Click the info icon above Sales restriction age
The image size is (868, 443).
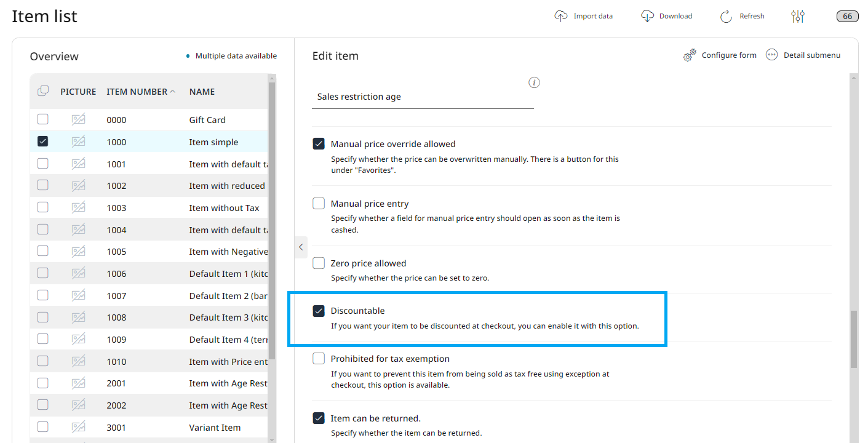(534, 82)
